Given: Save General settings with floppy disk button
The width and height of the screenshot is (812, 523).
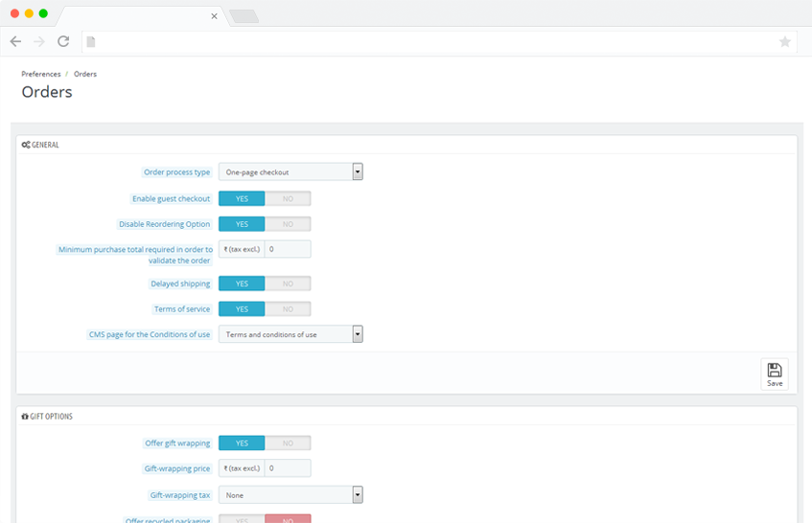Looking at the screenshot, I should point(775,374).
